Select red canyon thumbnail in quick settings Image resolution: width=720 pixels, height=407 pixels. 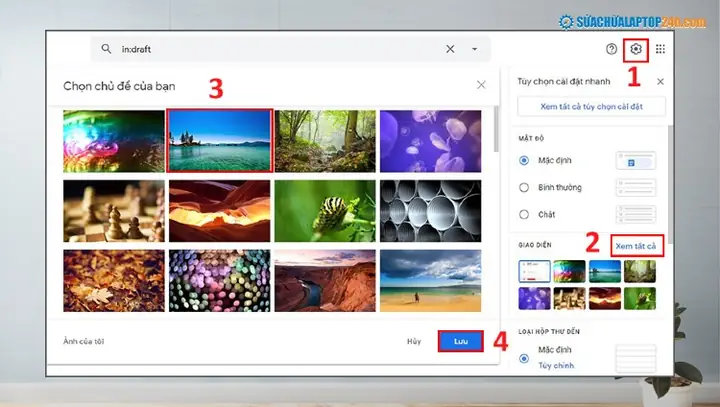point(605,298)
